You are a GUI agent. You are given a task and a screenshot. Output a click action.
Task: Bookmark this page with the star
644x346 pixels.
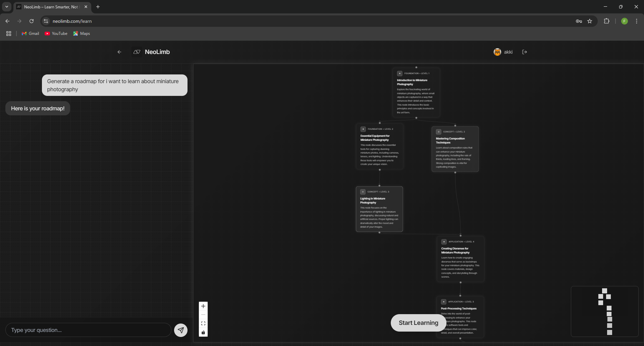[590, 21]
